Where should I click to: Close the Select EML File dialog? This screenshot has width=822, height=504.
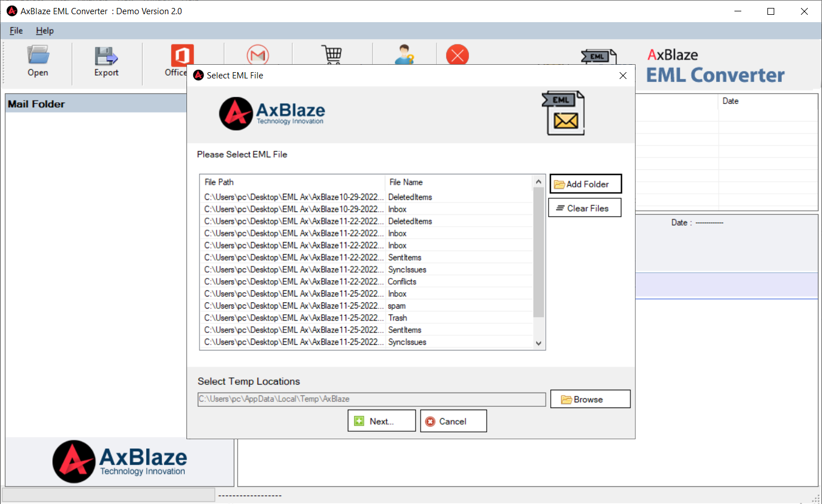[623, 76]
